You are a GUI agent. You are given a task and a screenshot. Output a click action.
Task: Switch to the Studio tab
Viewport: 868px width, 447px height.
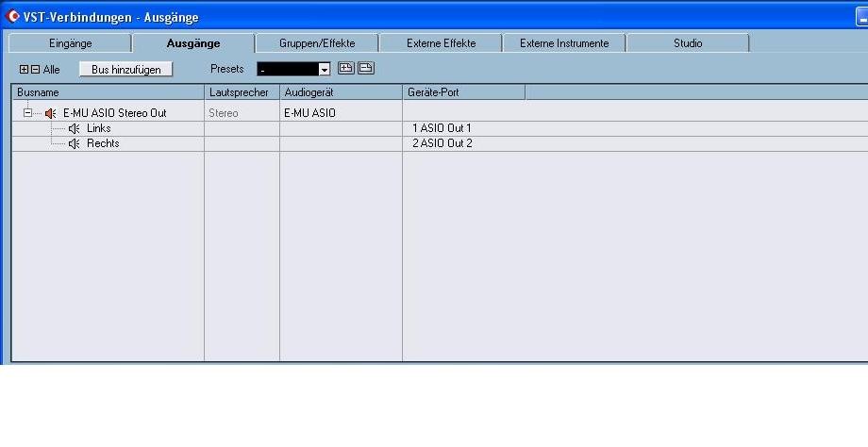(688, 43)
